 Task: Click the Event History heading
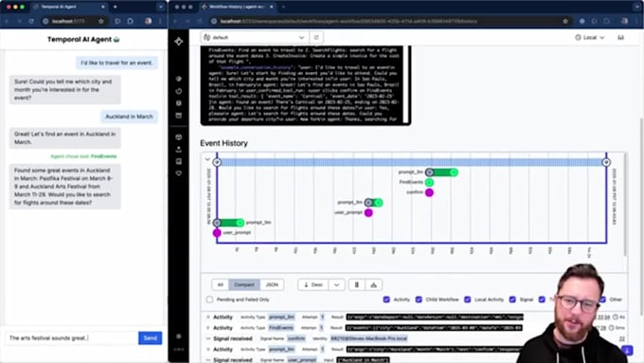click(224, 143)
